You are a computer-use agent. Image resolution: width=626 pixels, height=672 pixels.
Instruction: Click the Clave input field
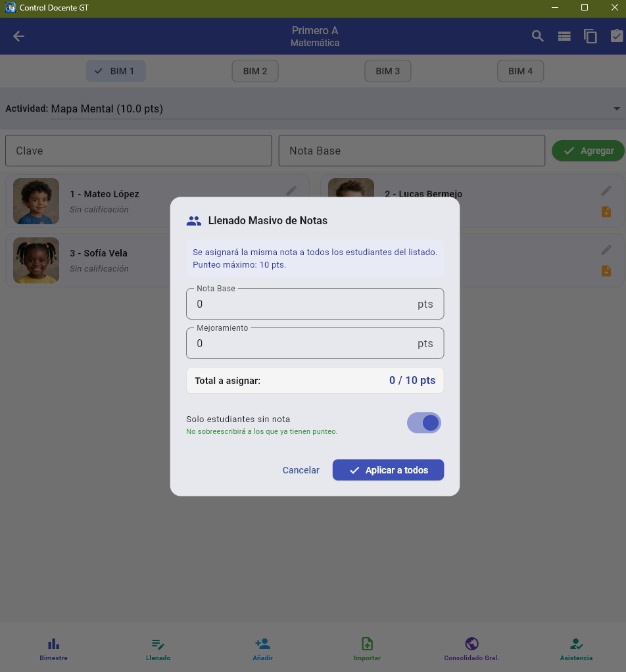138,151
